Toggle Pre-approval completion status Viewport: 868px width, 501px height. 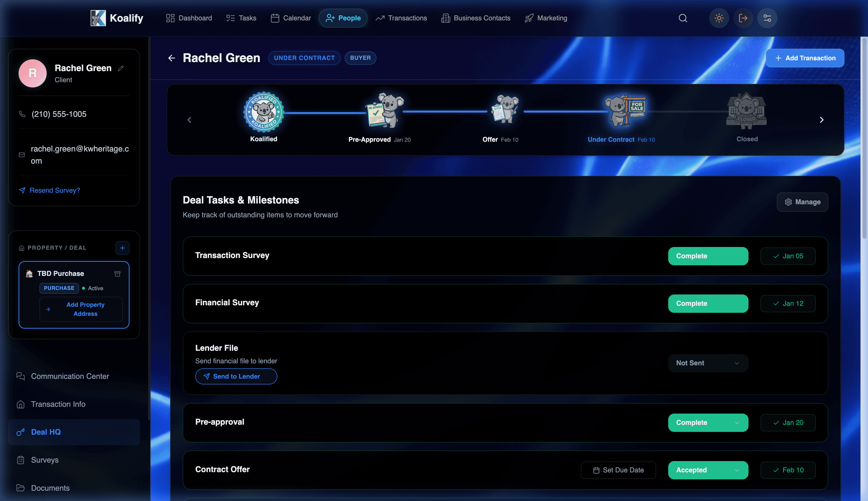pyautogui.click(x=708, y=423)
